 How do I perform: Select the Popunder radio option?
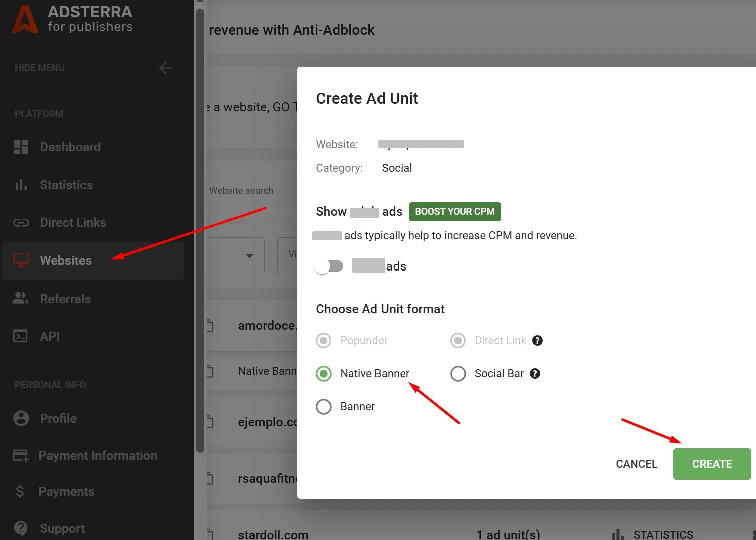click(324, 341)
